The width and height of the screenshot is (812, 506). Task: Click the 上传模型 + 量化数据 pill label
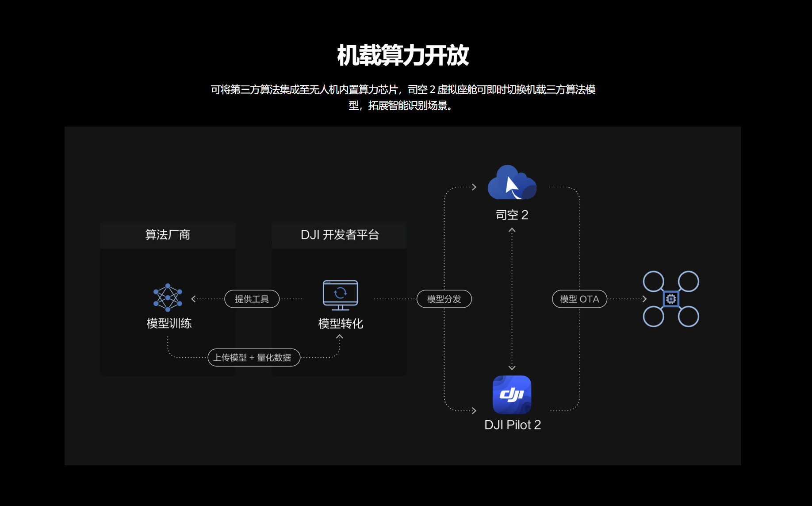coord(254,357)
